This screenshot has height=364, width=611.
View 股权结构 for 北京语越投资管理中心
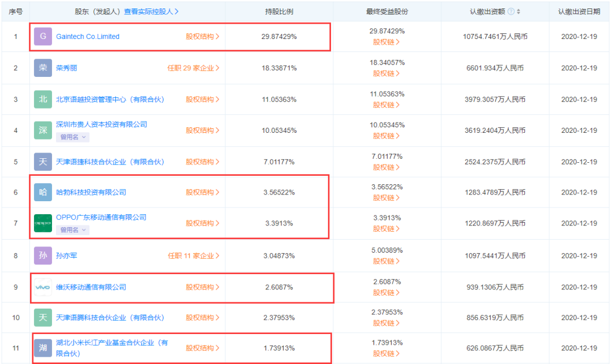click(x=203, y=99)
